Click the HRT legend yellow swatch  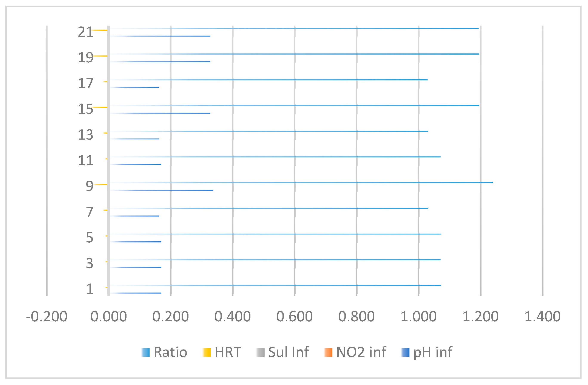(x=207, y=352)
